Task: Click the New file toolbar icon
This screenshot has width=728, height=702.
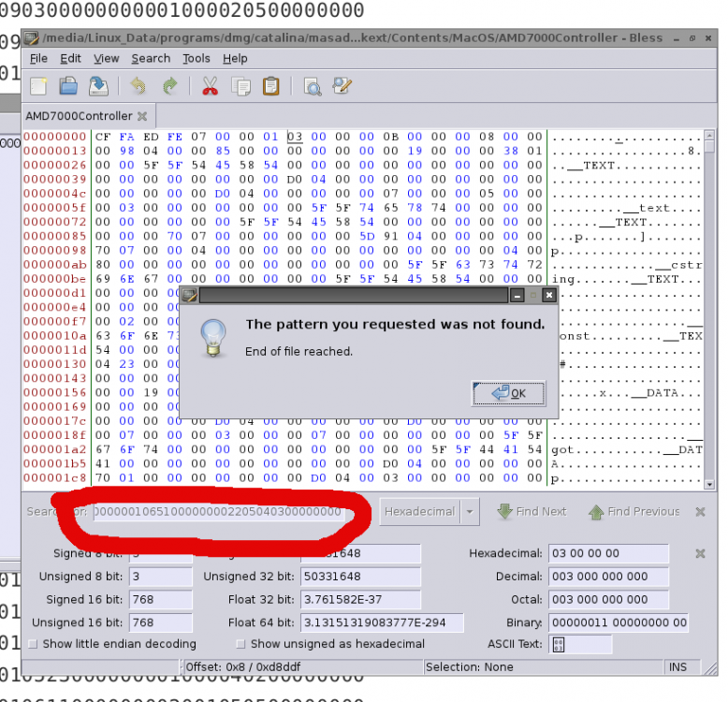Action: point(38,86)
